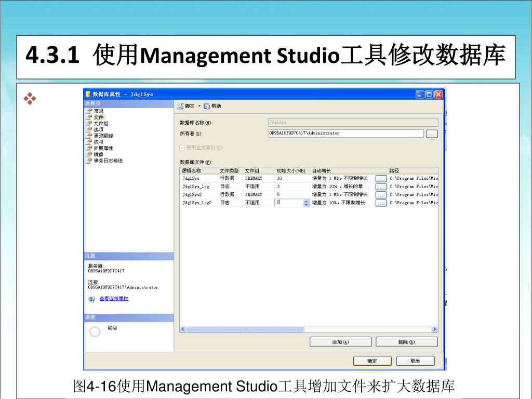Minimize the 数据库属性 window

coord(420,95)
